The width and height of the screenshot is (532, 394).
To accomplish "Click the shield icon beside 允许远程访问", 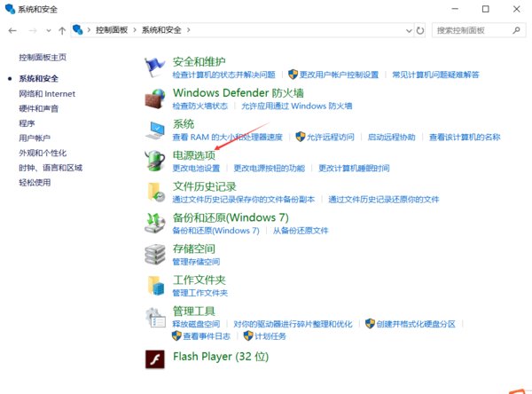I will pos(301,137).
